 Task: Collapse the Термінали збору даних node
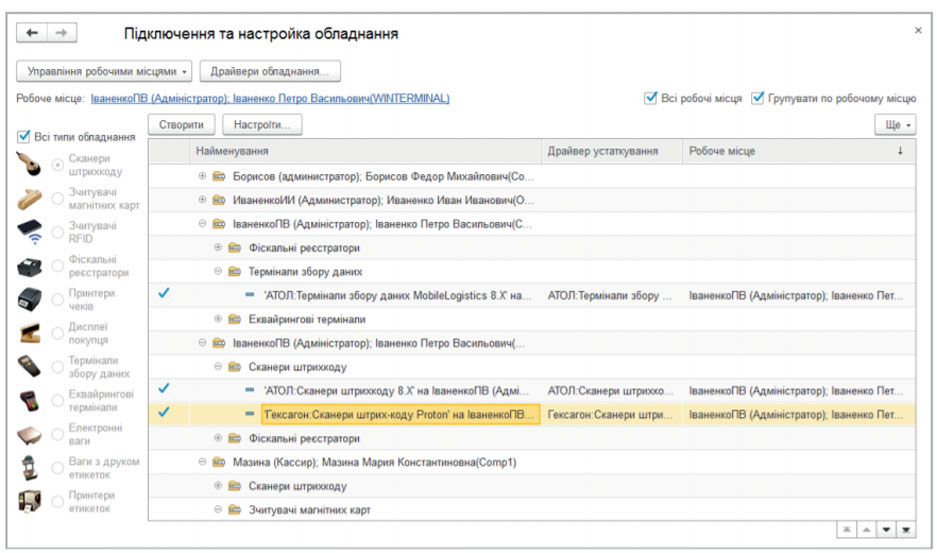(x=218, y=271)
